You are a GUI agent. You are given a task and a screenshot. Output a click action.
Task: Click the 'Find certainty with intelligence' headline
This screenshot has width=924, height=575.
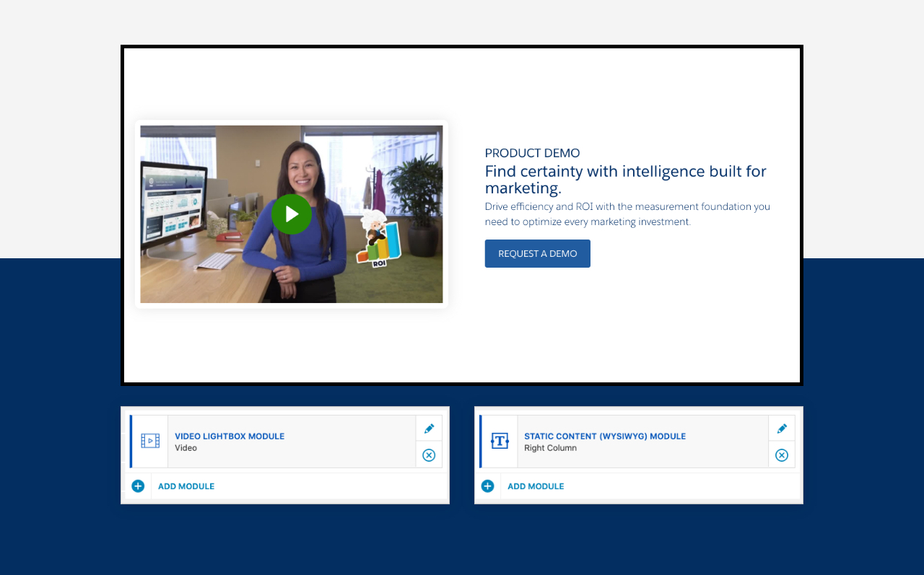[x=625, y=180]
